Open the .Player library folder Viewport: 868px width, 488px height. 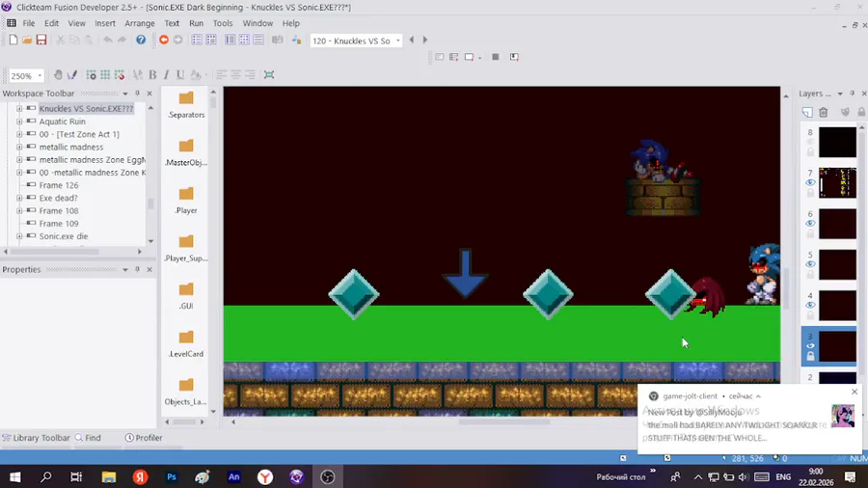pos(186,201)
